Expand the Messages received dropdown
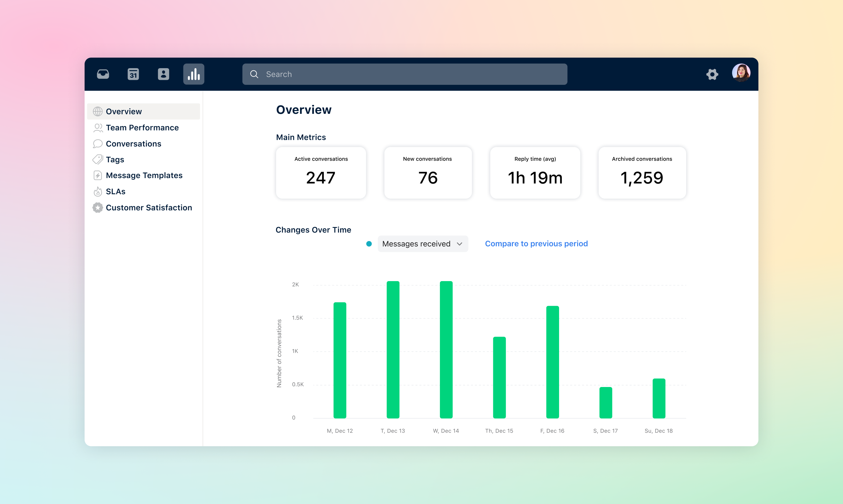The image size is (843, 504). tap(416, 244)
